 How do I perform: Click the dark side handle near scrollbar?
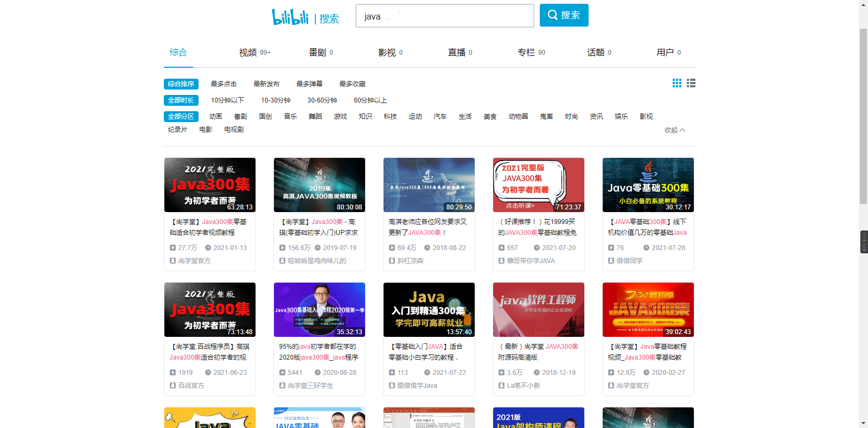coord(864,242)
